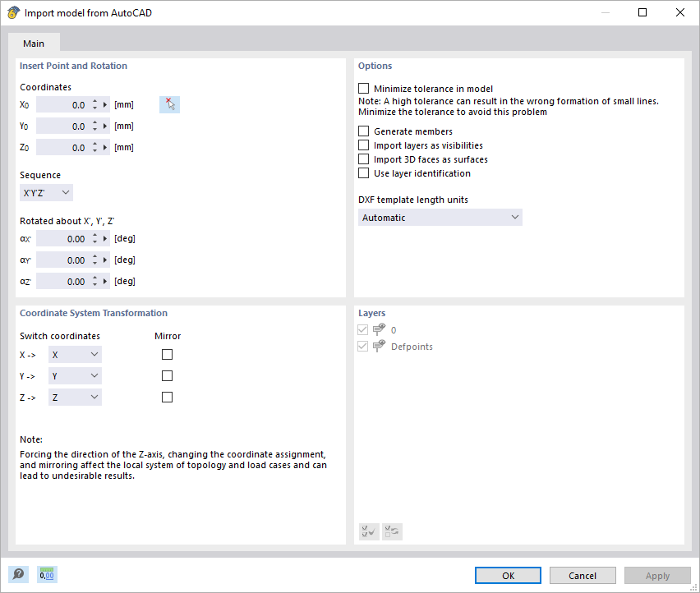The width and height of the screenshot is (700, 593).
Task: Click the select-all layers icon
Action: (369, 531)
